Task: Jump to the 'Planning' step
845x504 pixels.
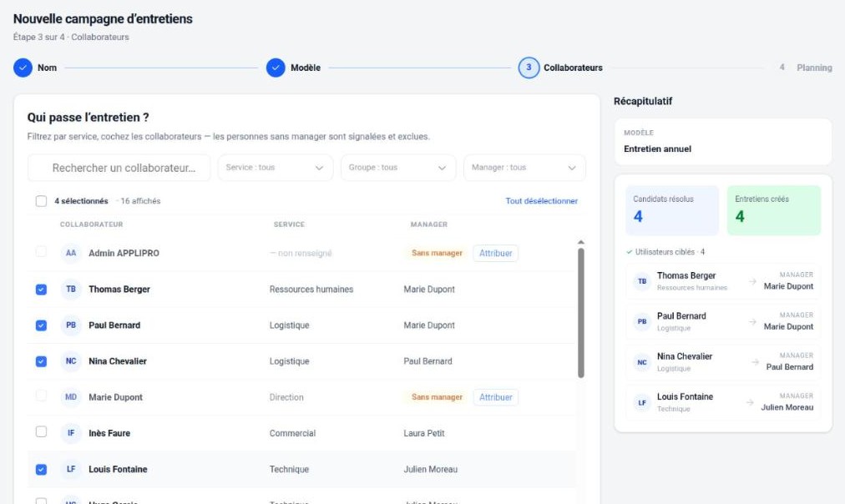Action: coord(814,68)
